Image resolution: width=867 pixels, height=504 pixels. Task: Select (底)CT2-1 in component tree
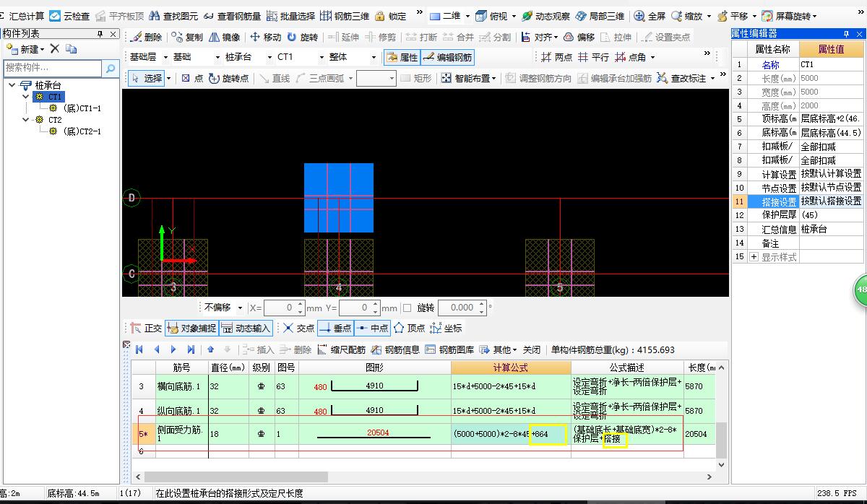(x=82, y=131)
